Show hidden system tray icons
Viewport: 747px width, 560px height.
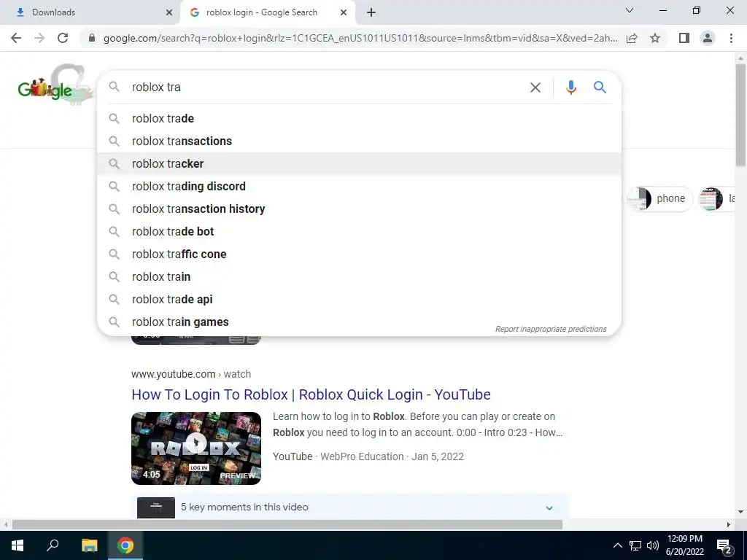point(617,545)
